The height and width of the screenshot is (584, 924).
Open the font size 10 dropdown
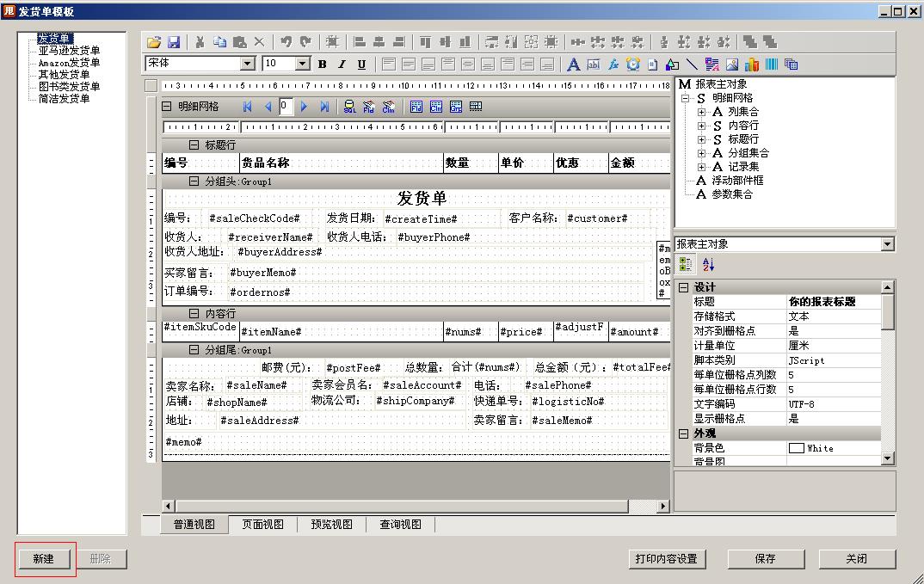(302, 64)
